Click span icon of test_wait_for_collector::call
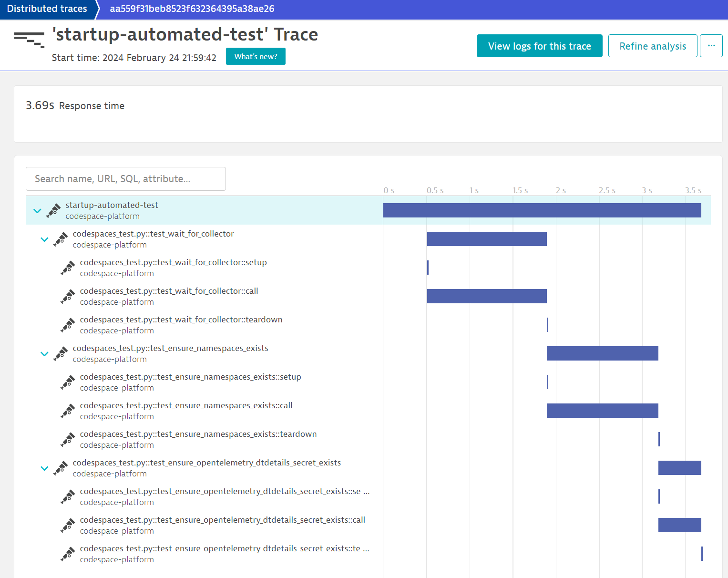Viewport: 728px width, 578px height. (68, 296)
